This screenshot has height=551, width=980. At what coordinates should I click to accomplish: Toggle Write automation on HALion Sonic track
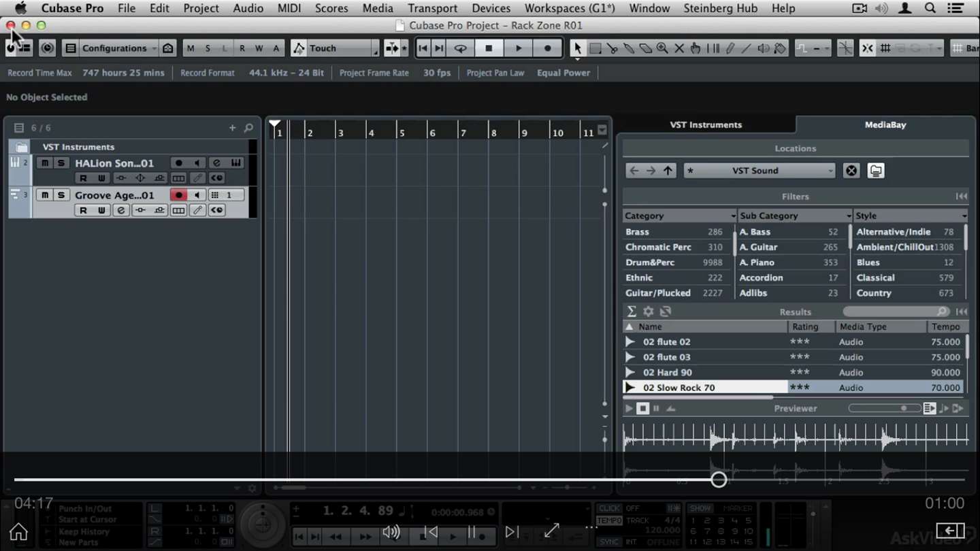[101, 179]
